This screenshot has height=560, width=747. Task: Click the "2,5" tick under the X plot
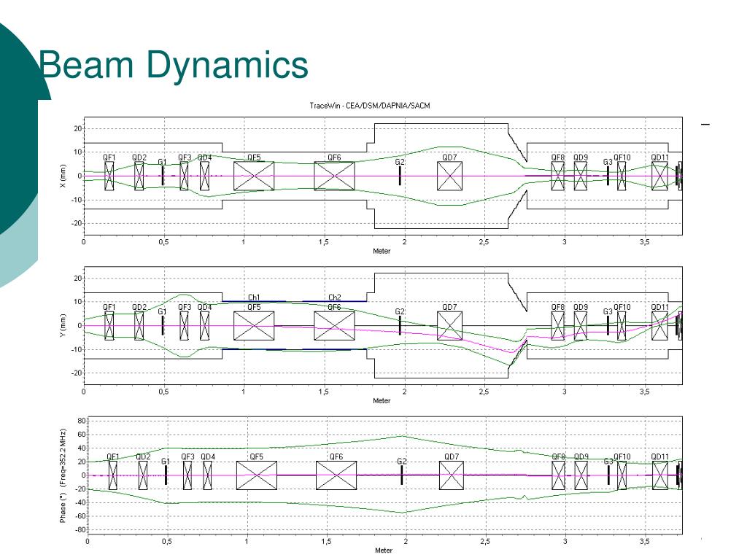tap(484, 242)
